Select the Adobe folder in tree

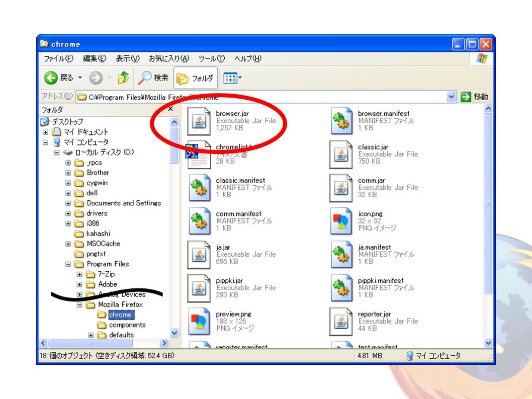pos(108,284)
